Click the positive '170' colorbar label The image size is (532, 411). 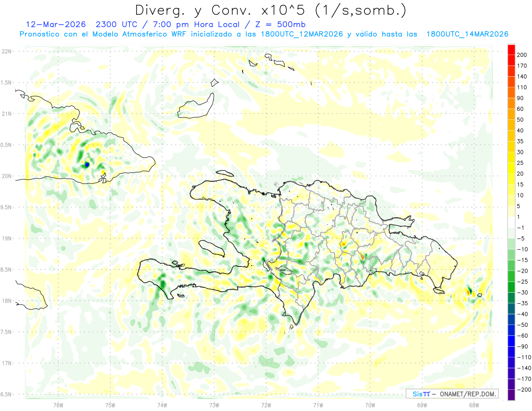[522, 66]
